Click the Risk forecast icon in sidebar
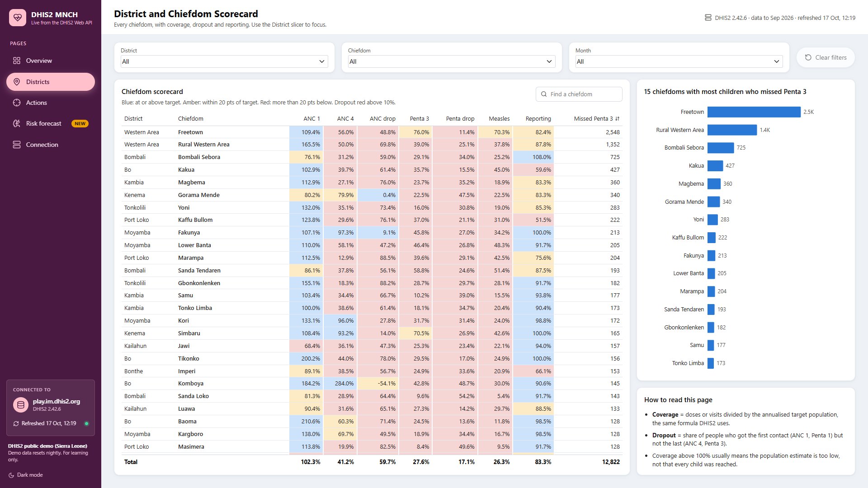This screenshot has width=868, height=488. click(x=17, y=123)
